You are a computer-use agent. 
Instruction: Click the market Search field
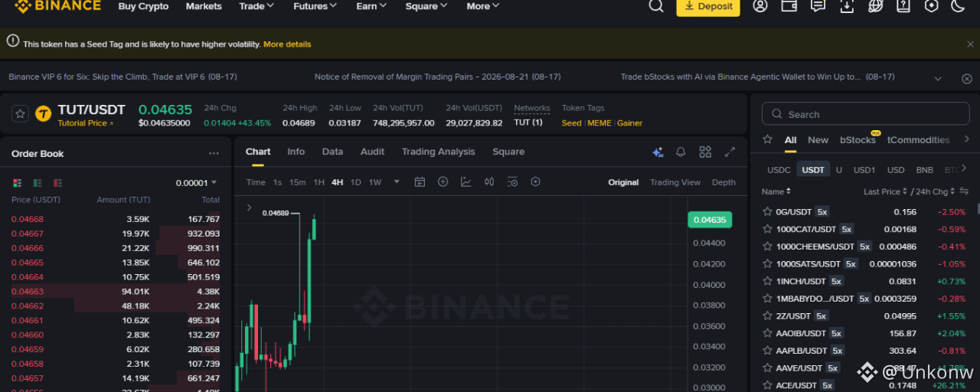click(865, 114)
